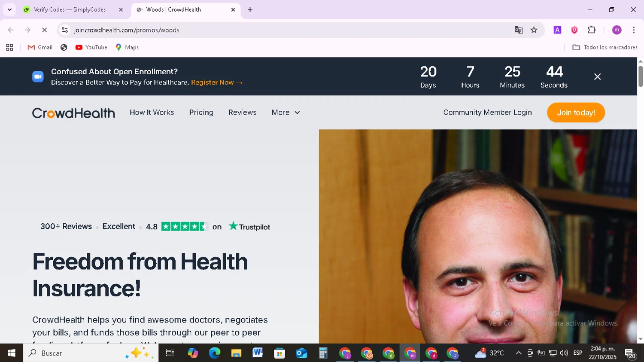Open Microsoft Edge from taskbar

pyautogui.click(x=214, y=353)
